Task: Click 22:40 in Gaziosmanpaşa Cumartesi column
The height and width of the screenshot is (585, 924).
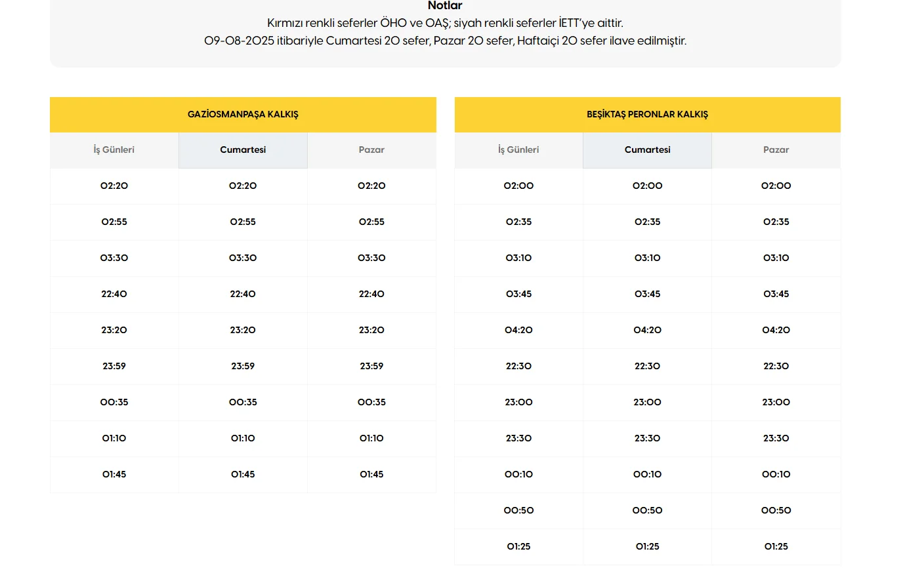Action: coord(243,294)
